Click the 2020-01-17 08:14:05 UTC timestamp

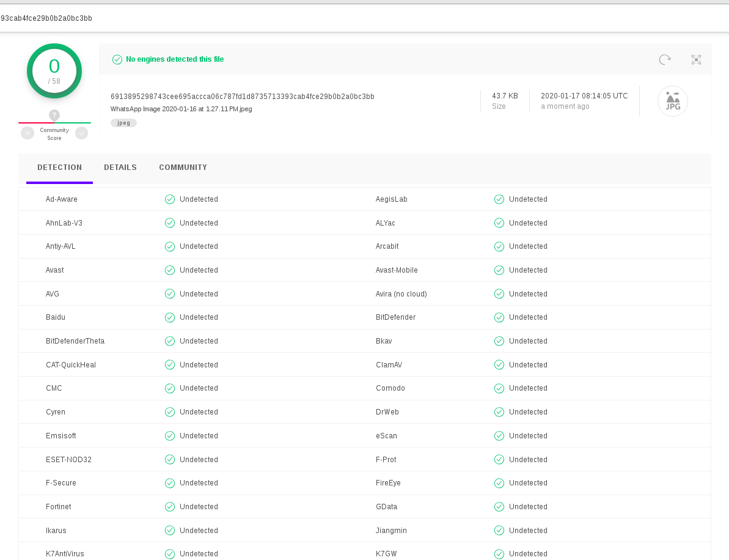[584, 96]
